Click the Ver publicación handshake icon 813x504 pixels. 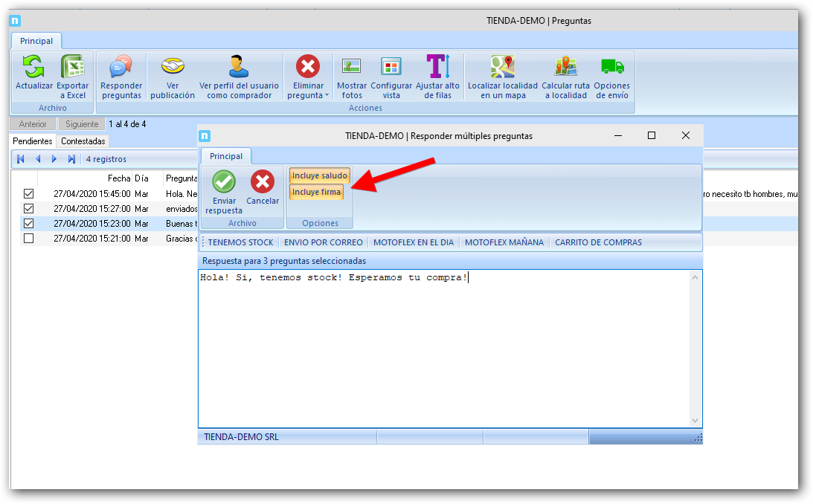(173, 68)
